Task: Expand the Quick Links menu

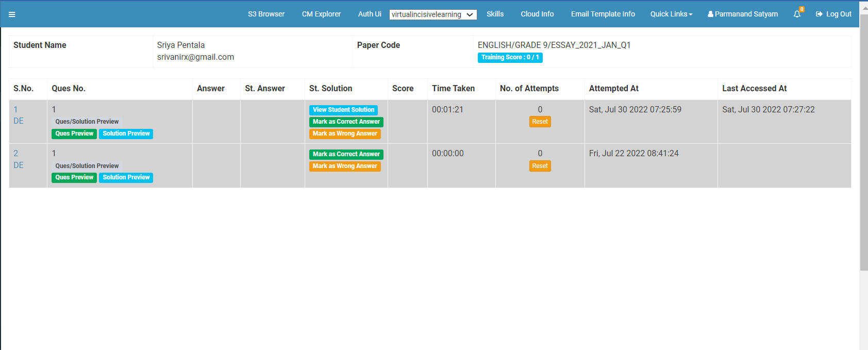Action: (671, 14)
